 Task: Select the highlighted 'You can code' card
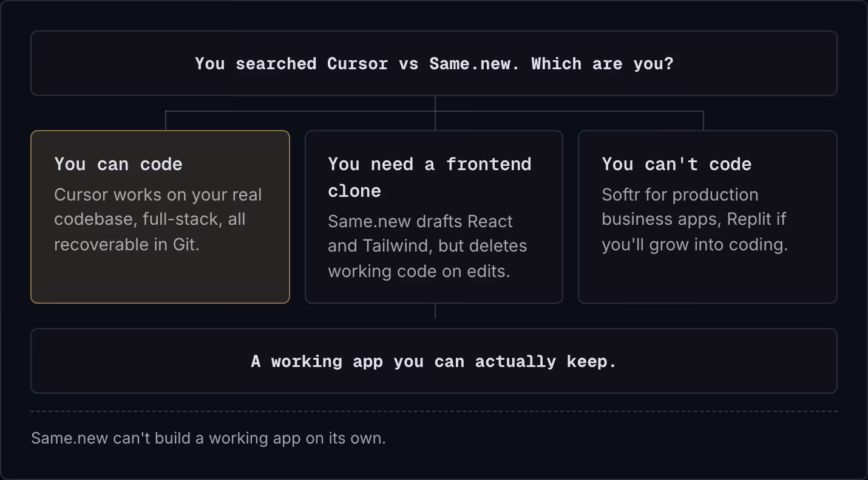tap(160, 217)
